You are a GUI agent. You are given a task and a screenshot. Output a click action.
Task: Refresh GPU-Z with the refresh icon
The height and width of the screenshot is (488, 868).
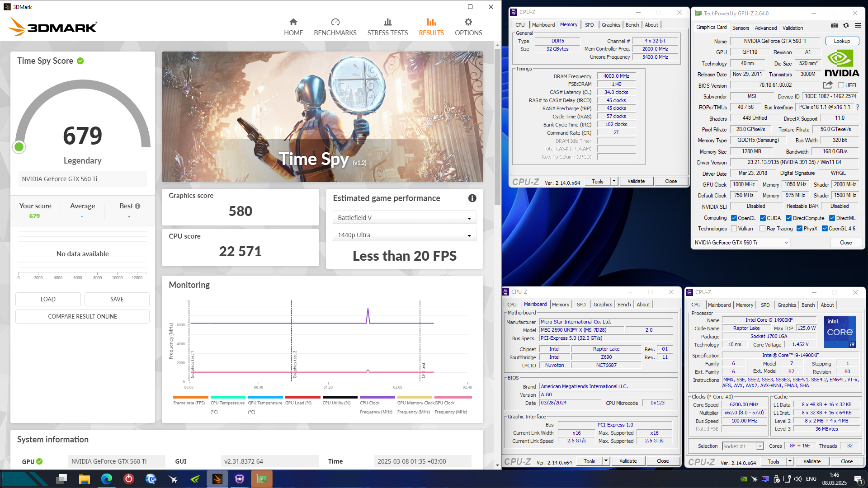pyautogui.click(x=846, y=26)
